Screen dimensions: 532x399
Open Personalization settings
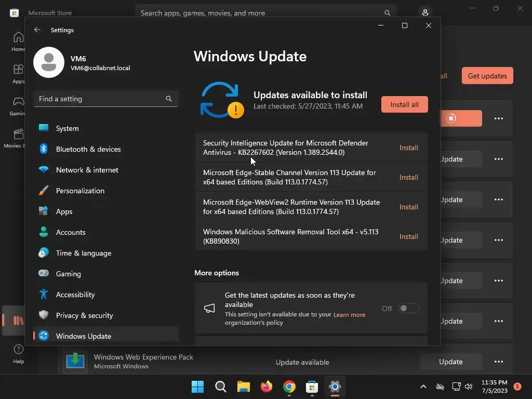(106, 191)
